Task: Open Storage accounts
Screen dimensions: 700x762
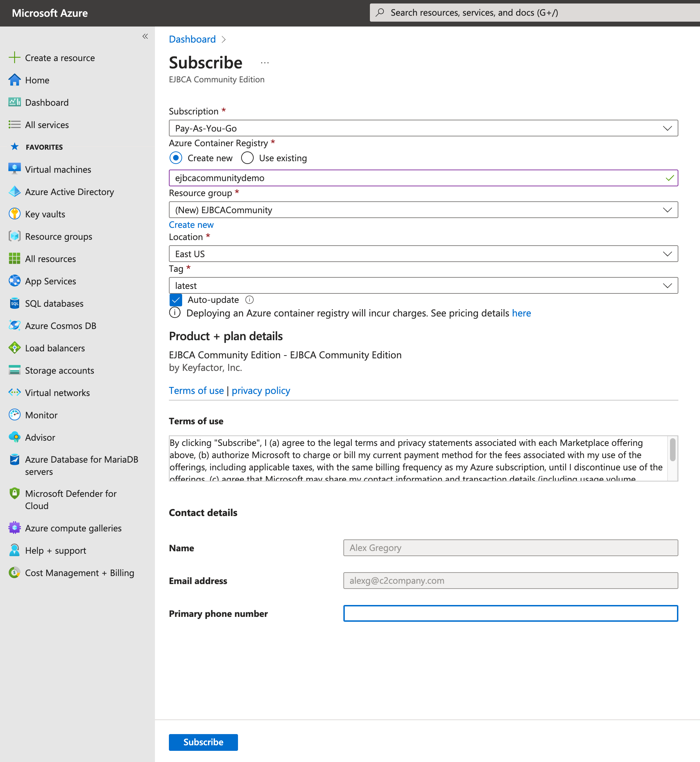Action: pyautogui.click(x=59, y=370)
